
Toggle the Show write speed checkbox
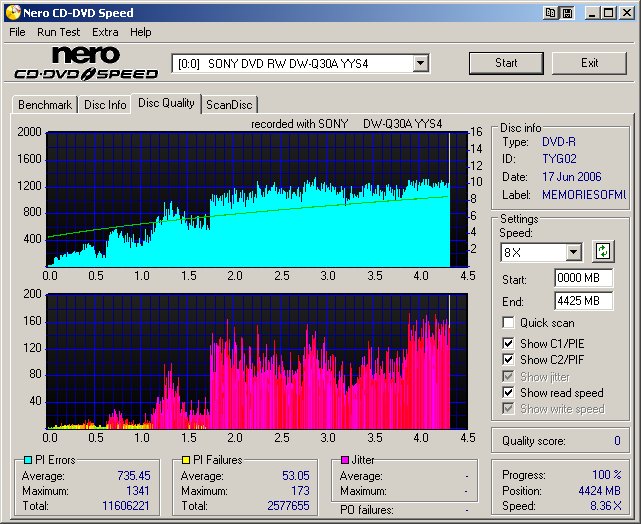[508, 408]
